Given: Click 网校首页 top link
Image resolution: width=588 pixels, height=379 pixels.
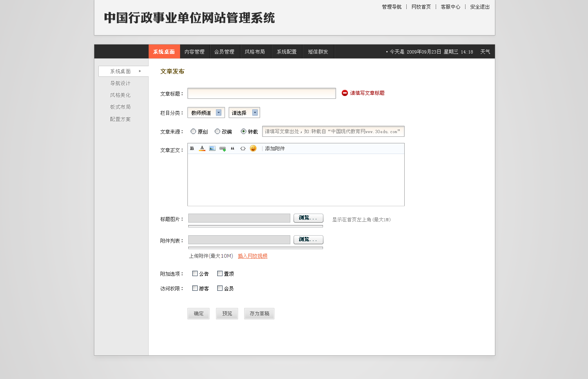Looking at the screenshot, I should [421, 7].
